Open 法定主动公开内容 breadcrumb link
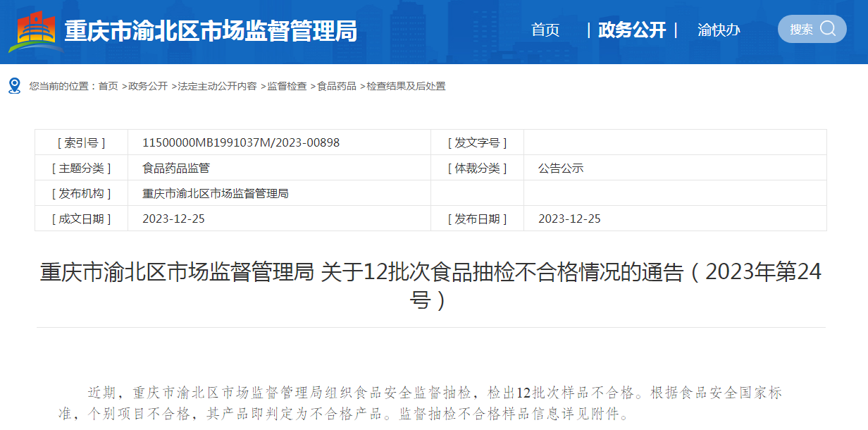 click(217, 86)
